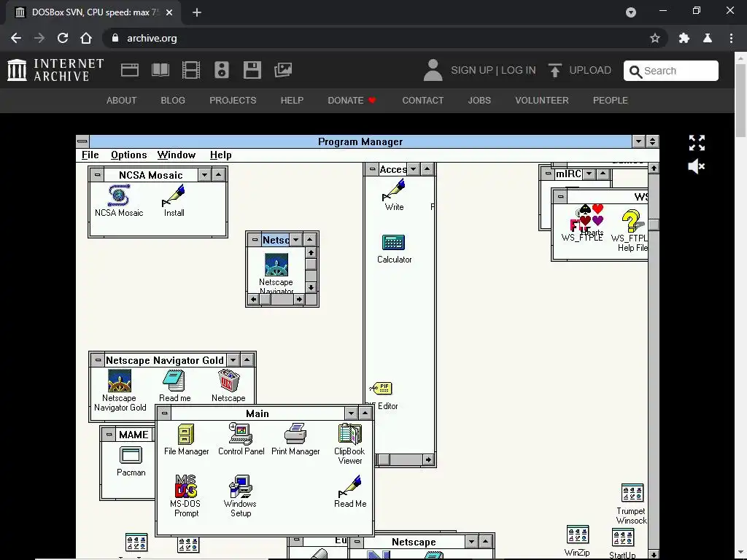The image size is (747, 560).
Task: Go to the BLOG link
Action: tap(173, 101)
